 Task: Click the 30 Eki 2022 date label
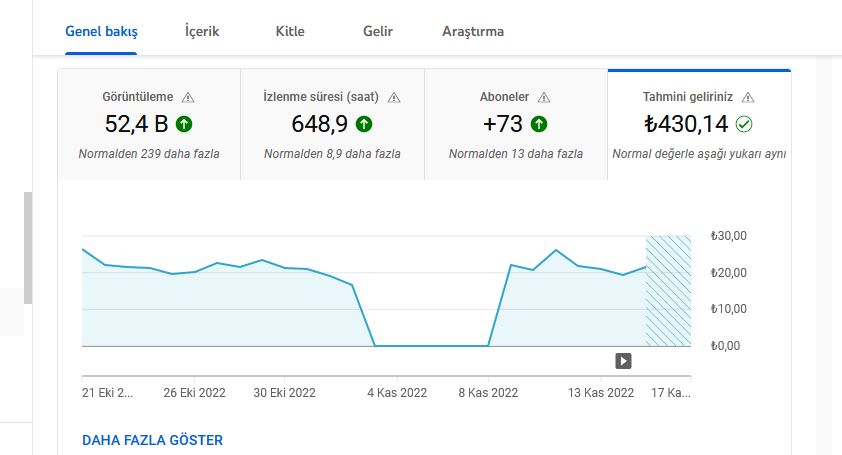tap(285, 393)
